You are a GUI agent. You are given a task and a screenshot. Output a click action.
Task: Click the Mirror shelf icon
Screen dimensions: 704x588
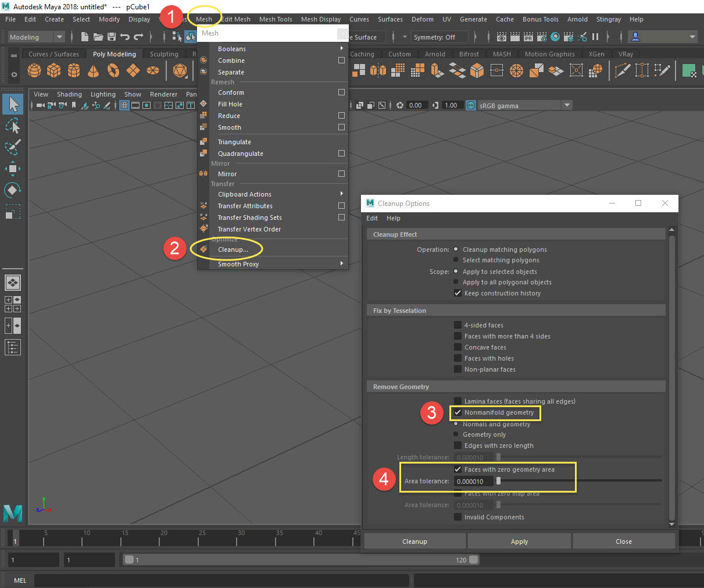pyautogui.click(x=377, y=71)
